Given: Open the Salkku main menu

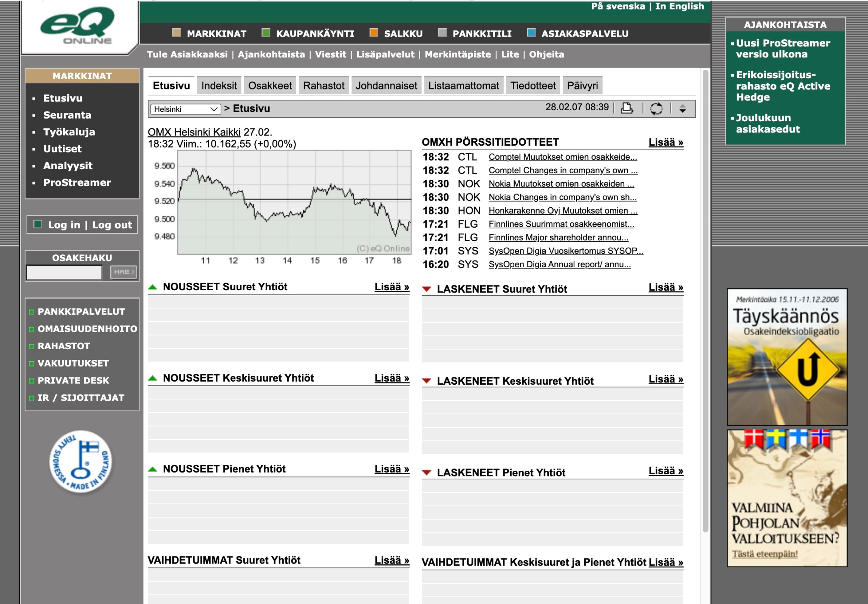Looking at the screenshot, I should 403,34.
